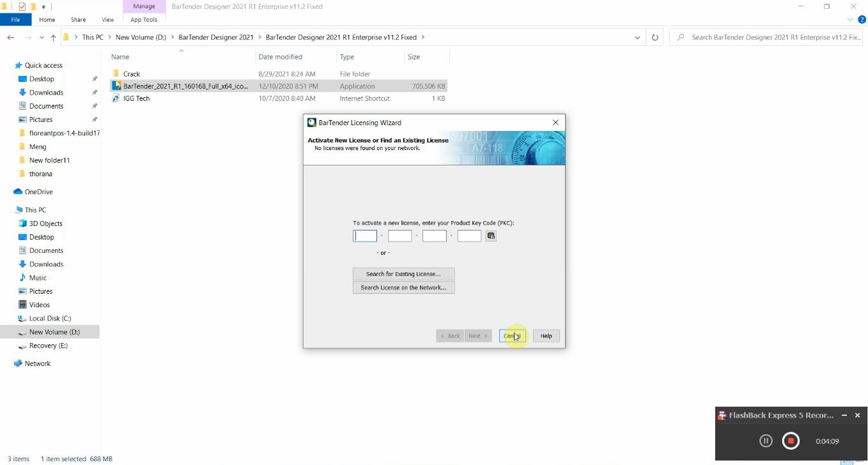Open the App Tools ribbon tab
Image resolution: width=868 pixels, height=465 pixels.
pos(144,20)
